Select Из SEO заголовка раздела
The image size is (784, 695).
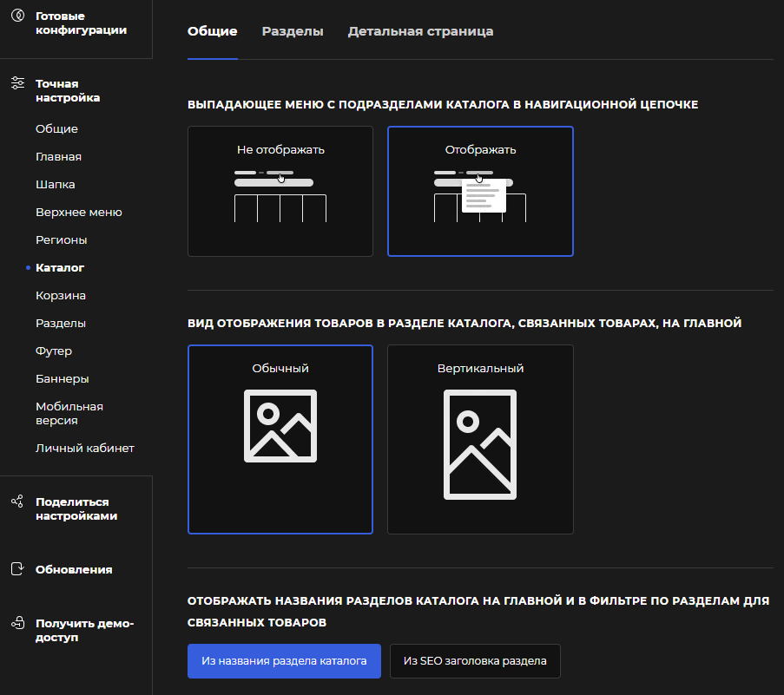[475, 661]
